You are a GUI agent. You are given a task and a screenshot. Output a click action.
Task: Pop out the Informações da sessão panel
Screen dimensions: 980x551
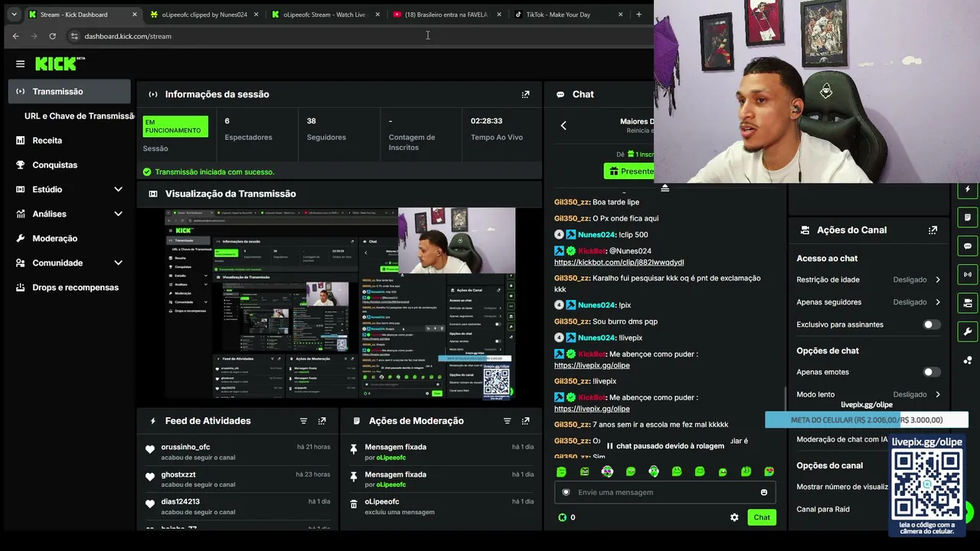(x=525, y=94)
